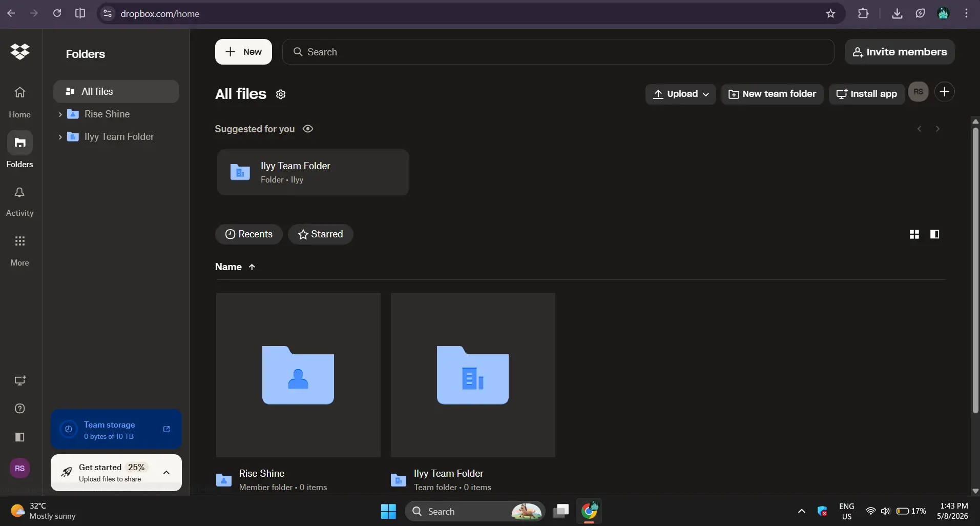Open the weather widget
Image resolution: width=980 pixels, height=526 pixels.
pyautogui.click(x=43, y=511)
